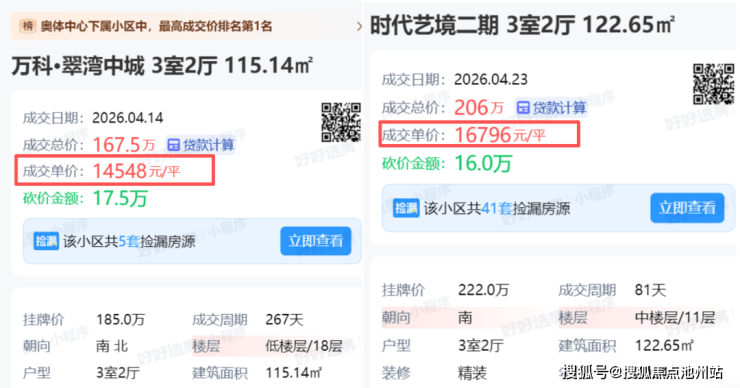Select the 41套 listings count link

496,208
